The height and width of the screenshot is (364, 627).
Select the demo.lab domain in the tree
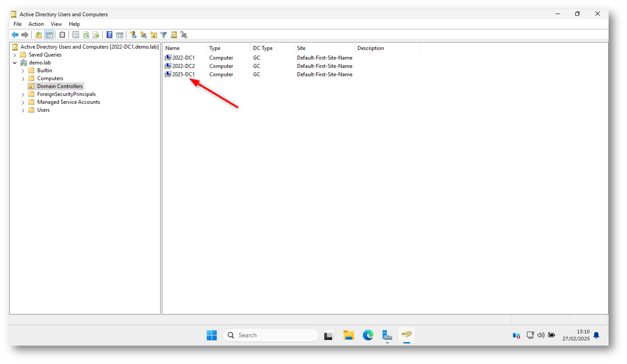[40, 63]
